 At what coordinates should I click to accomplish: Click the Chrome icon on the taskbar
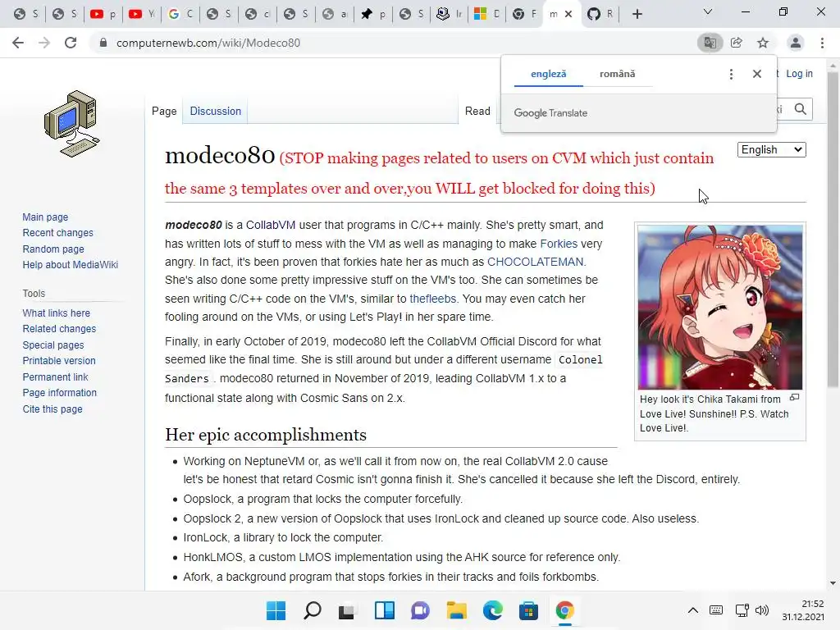564,610
